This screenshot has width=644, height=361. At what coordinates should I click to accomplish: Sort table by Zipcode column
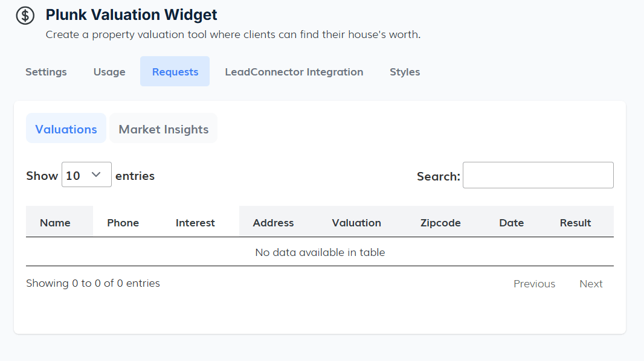440,223
